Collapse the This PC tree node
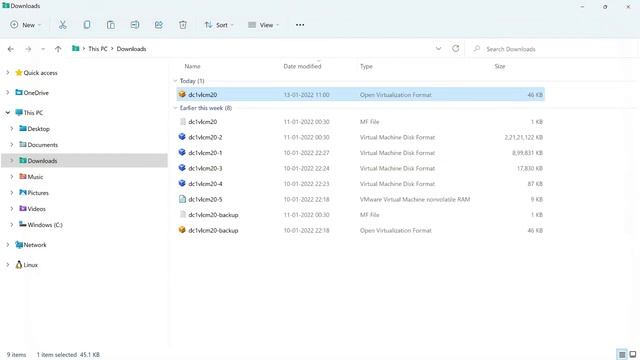 point(8,113)
